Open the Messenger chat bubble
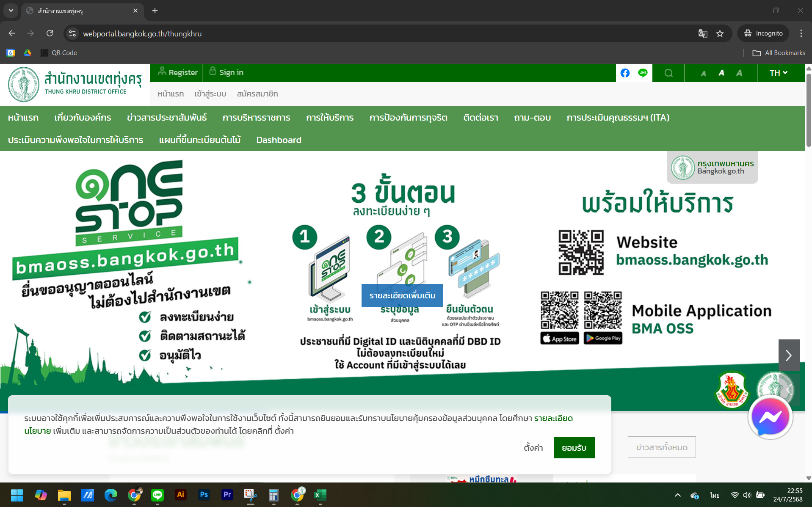This screenshot has height=507, width=812. pyautogui.click(x=770, y=417)
